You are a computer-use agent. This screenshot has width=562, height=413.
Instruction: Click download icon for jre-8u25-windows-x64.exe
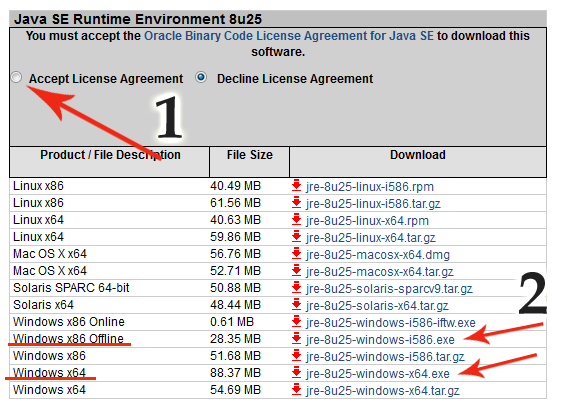[296, 373]
